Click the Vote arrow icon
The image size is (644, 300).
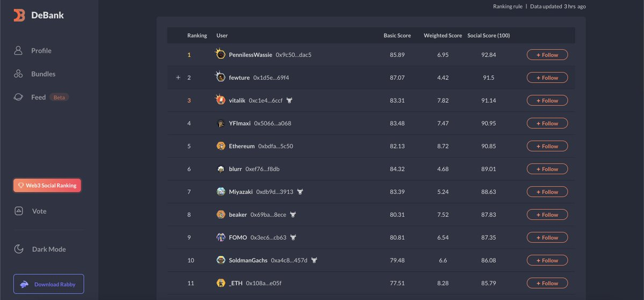18,211
